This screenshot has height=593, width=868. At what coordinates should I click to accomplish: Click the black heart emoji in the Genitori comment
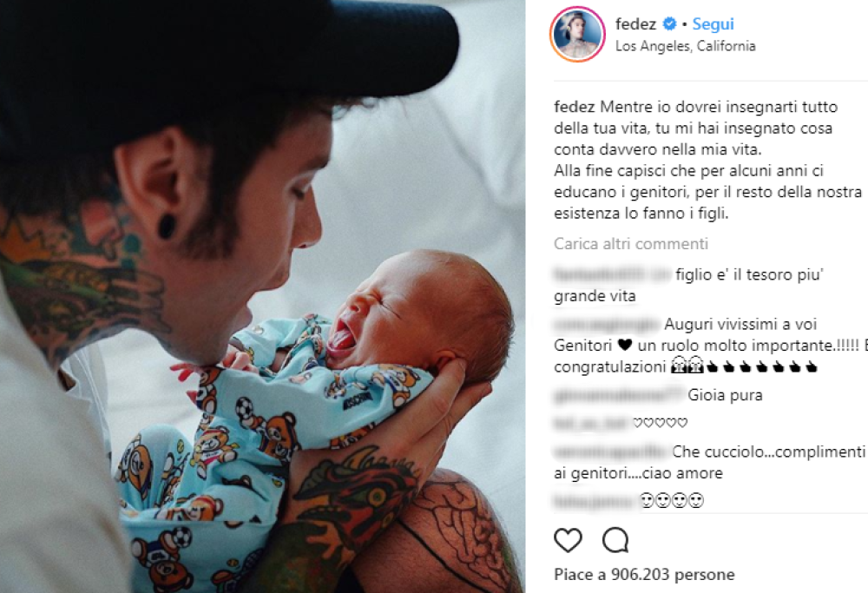[x=624, y=346]
